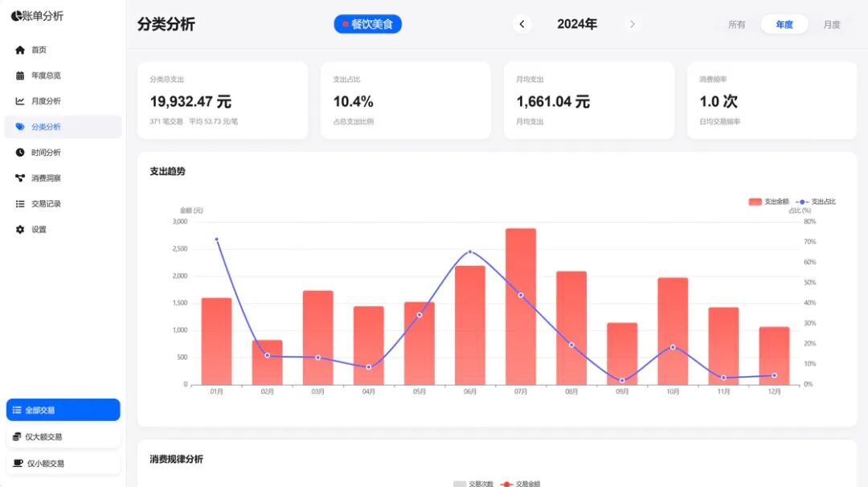Screen dimensions: 868x487
Task: Filter by 仅小额交易
Action: [63, 463]
